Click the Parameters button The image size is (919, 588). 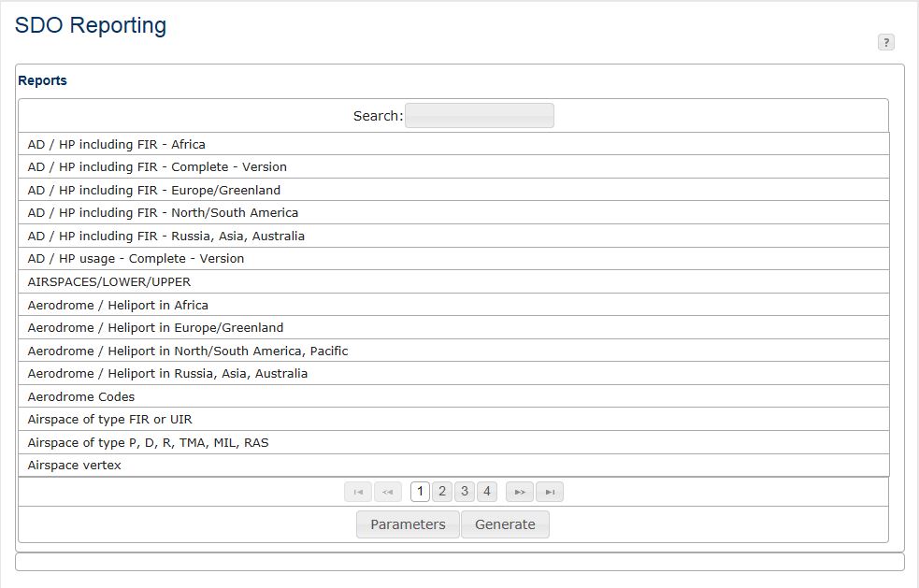[408, 524]
